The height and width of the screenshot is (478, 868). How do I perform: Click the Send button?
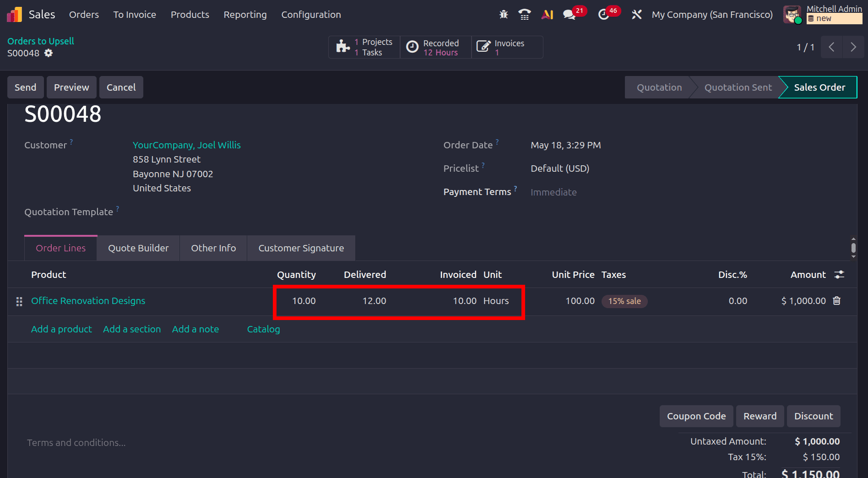[x=26, y=87]
